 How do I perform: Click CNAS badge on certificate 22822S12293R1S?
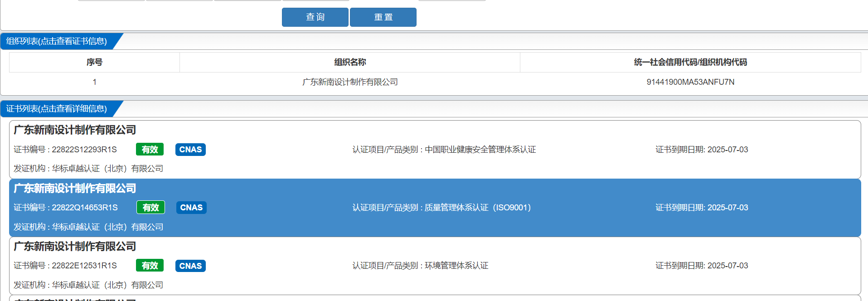tap(190, 150)
